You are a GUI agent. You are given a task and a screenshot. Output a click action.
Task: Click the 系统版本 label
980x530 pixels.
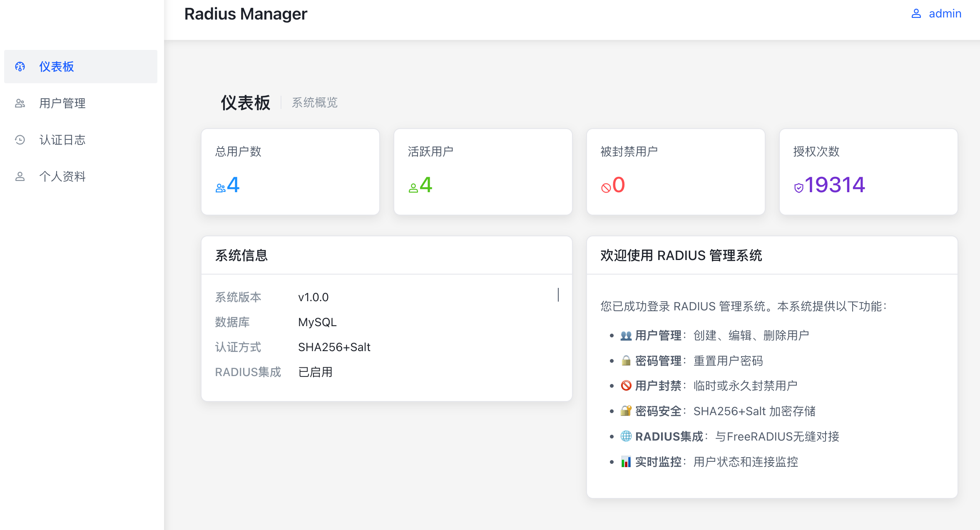[238, 297]
